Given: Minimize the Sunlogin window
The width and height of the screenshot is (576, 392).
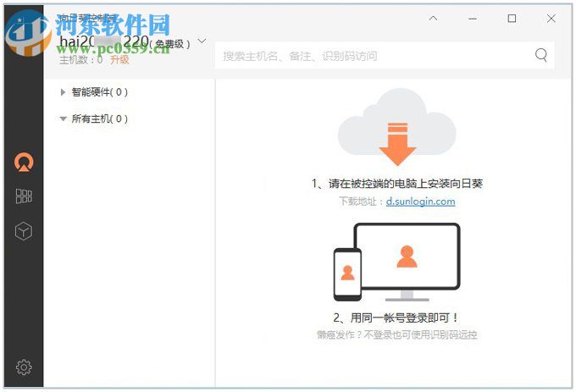Looking at the screenshot, I should pyautogui.click(x=473, y=19).
